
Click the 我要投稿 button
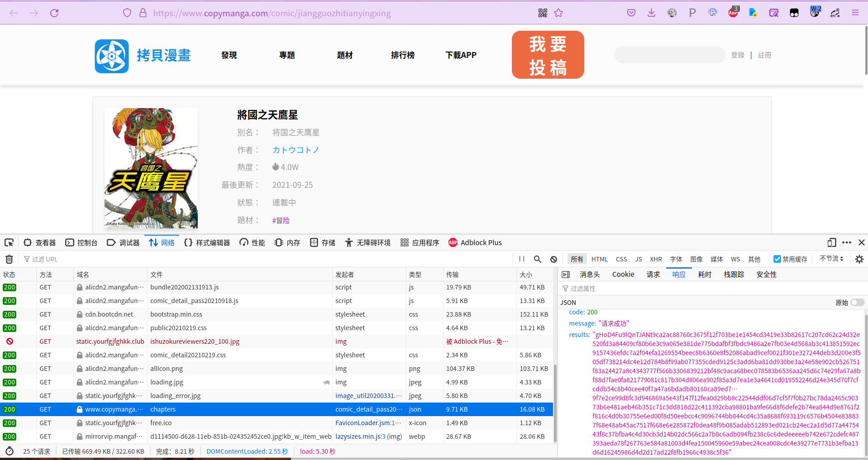pos(548,54)
